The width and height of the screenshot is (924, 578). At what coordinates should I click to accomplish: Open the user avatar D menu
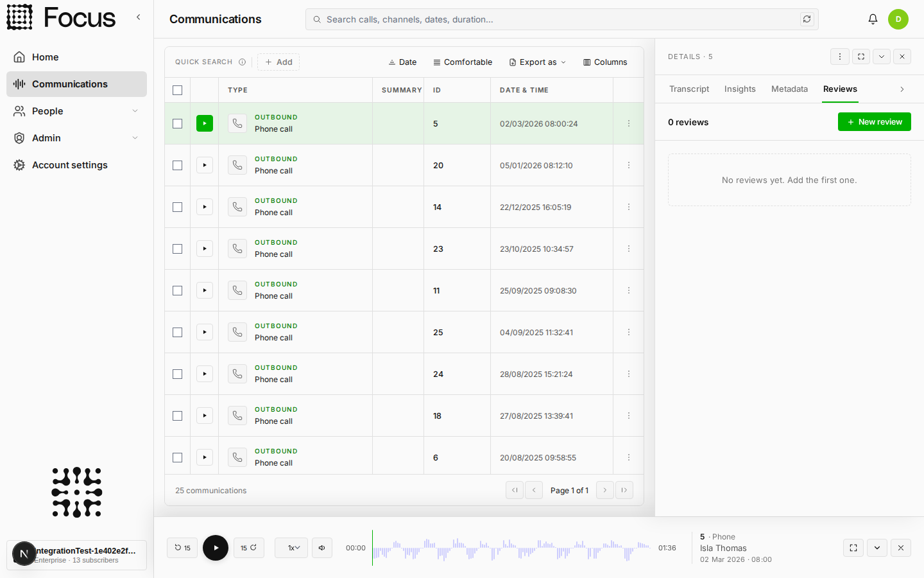coord(898,19)
